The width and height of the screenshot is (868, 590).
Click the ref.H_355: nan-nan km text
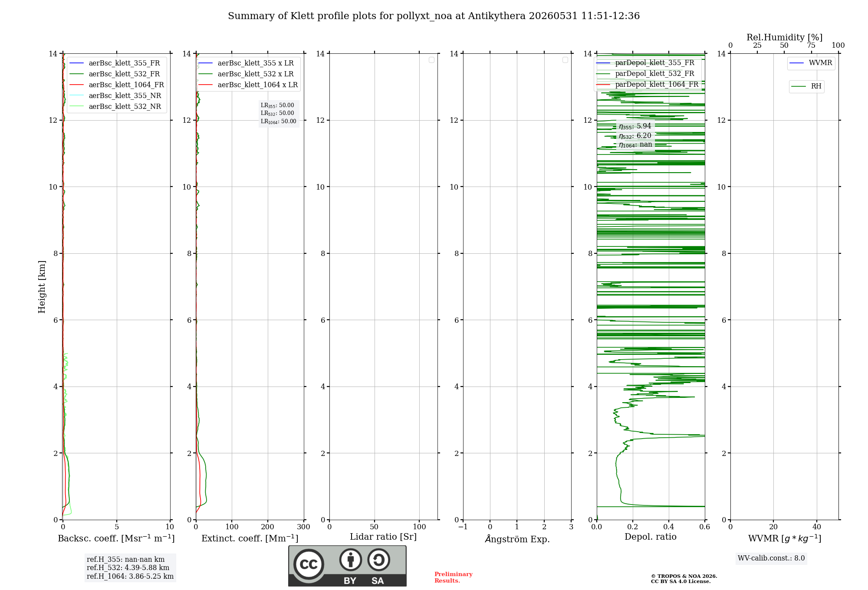(126, 560)
